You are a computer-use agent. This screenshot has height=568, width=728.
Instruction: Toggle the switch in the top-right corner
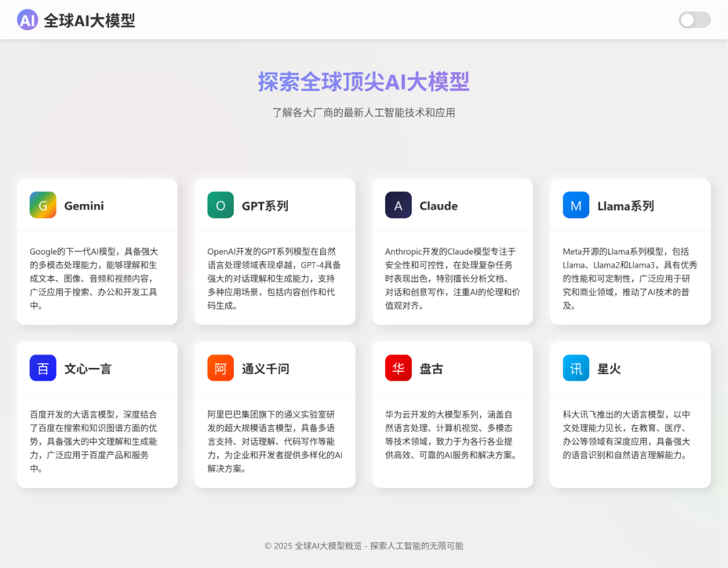pyautogui.click(x=694, y=20)
